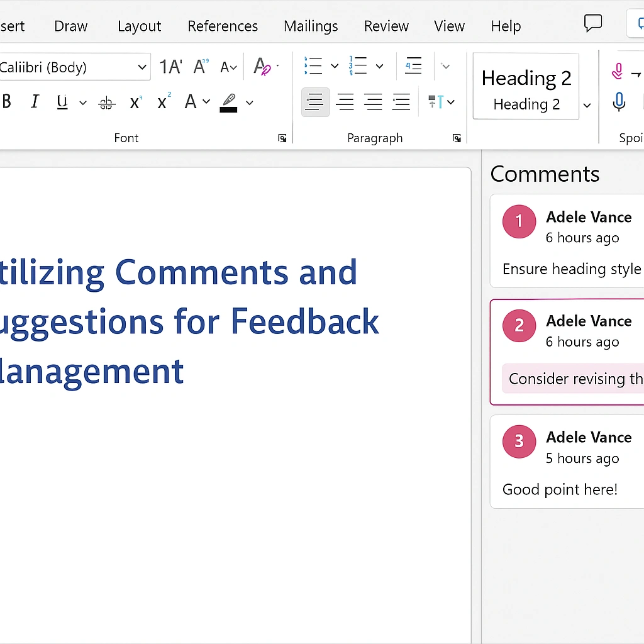Open the Layout tab
This screenshot has height=644, width=644.
(x=139, y=26)
